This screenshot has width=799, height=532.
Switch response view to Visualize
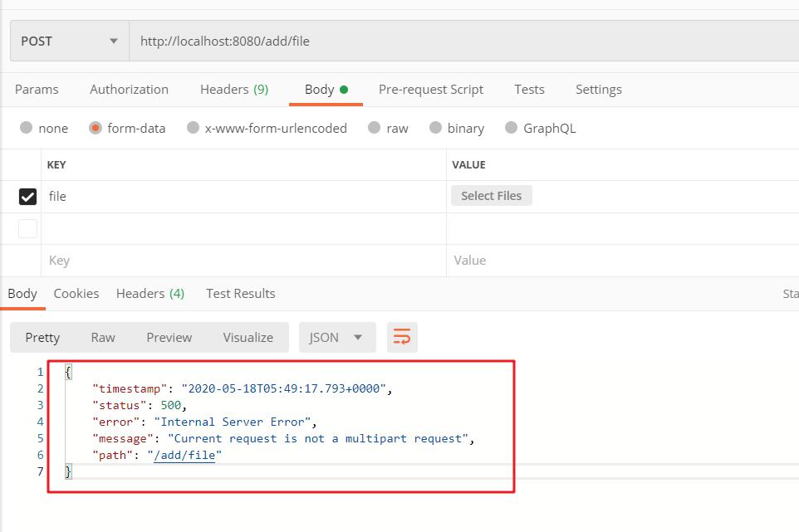tap(248, 338)
